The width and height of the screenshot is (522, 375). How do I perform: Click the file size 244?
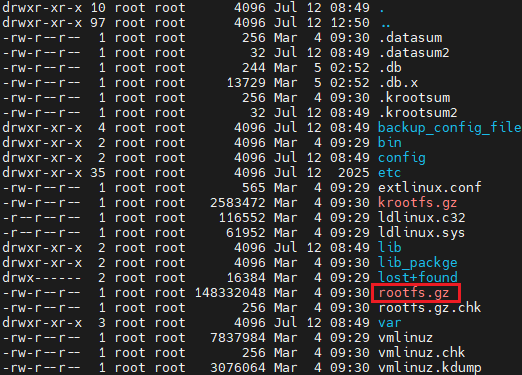click(254, 68)
